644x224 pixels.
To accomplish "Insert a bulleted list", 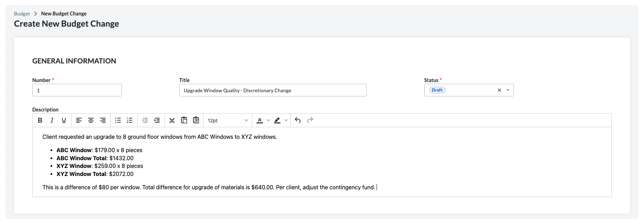I will click(x=118, y=120).
